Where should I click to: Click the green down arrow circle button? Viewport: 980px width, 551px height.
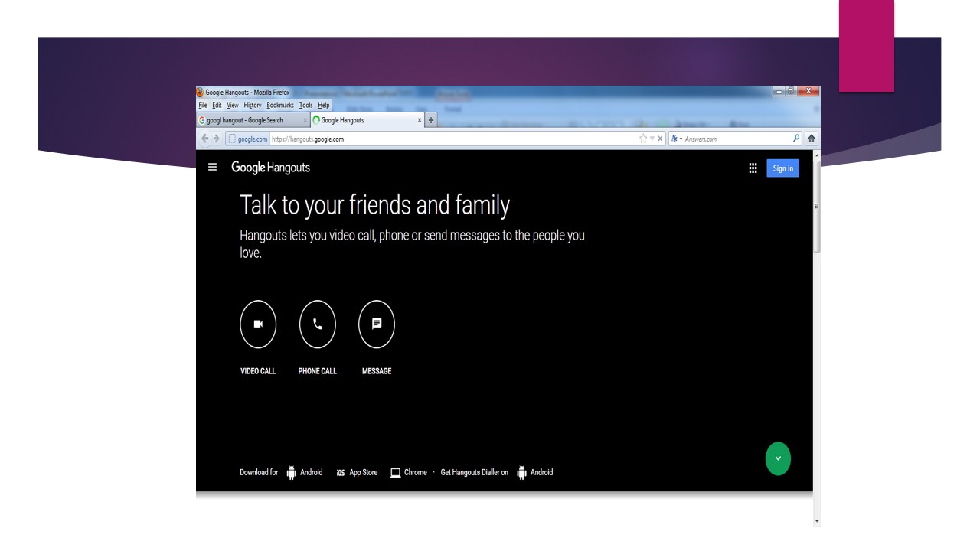pos(779,458)
